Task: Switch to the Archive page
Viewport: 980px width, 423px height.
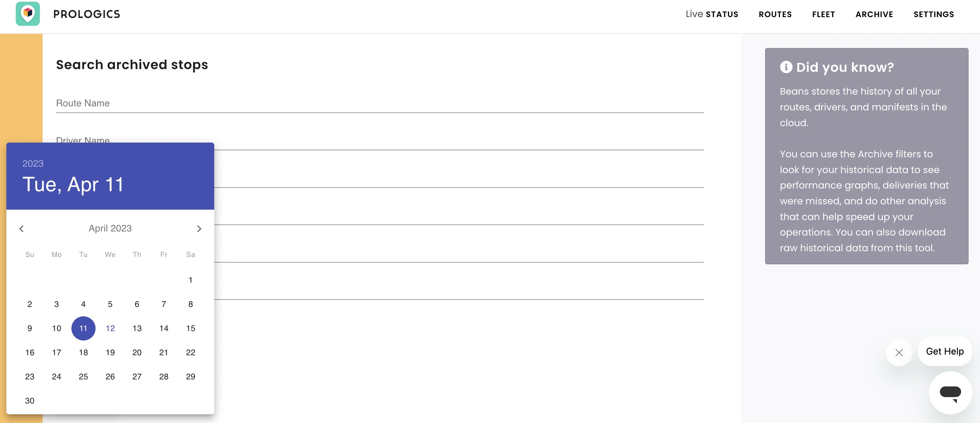Action: (874, 14)
